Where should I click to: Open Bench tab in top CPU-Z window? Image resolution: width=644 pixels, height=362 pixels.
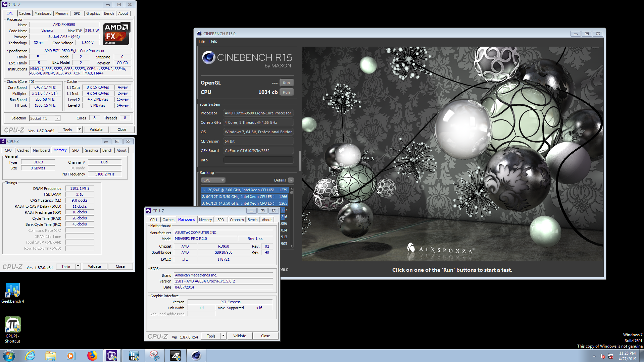pyautogui.click(x=109, y=13)
